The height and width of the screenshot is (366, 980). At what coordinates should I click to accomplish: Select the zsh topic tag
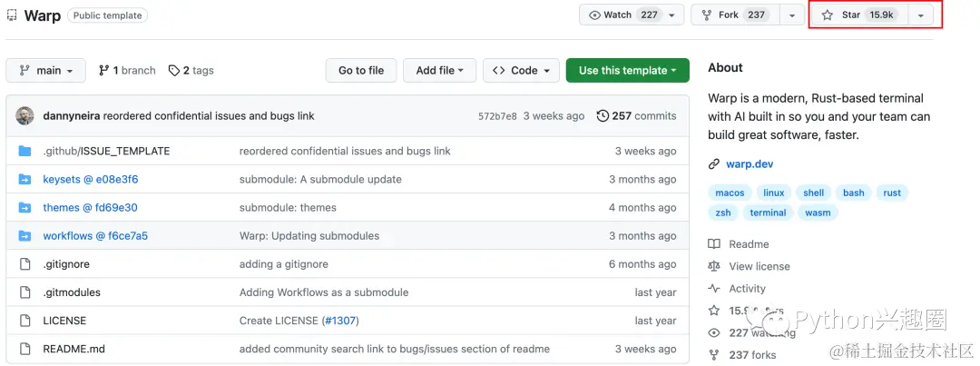[723, 213]
